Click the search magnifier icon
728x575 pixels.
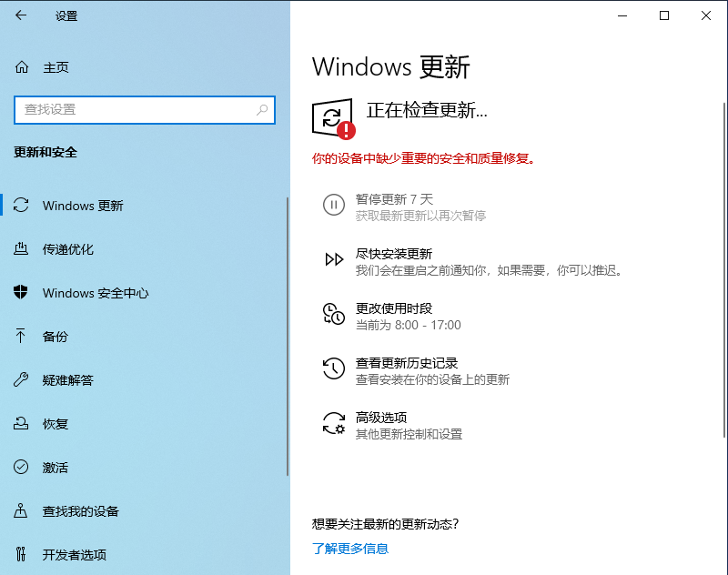click(262, 109)
